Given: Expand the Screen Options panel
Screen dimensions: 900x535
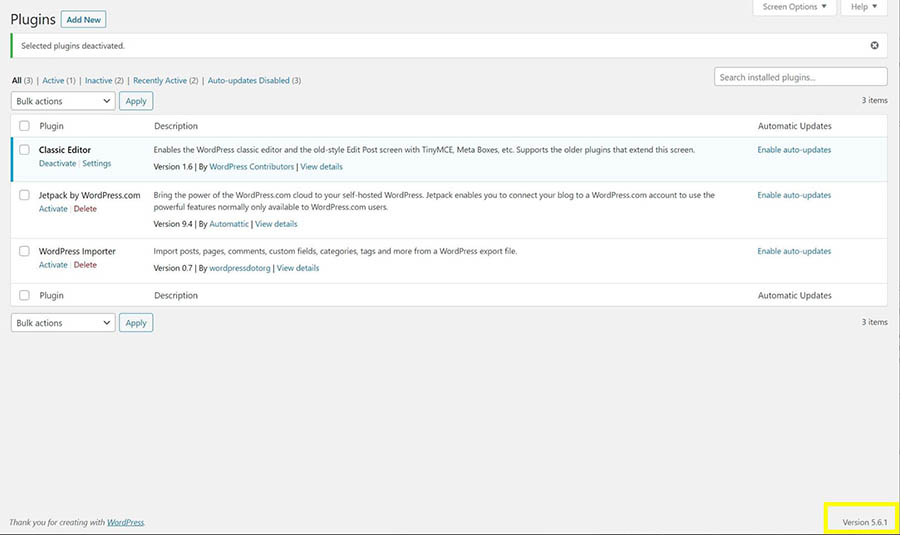Looking at the screenshot, I should point(794,7).
